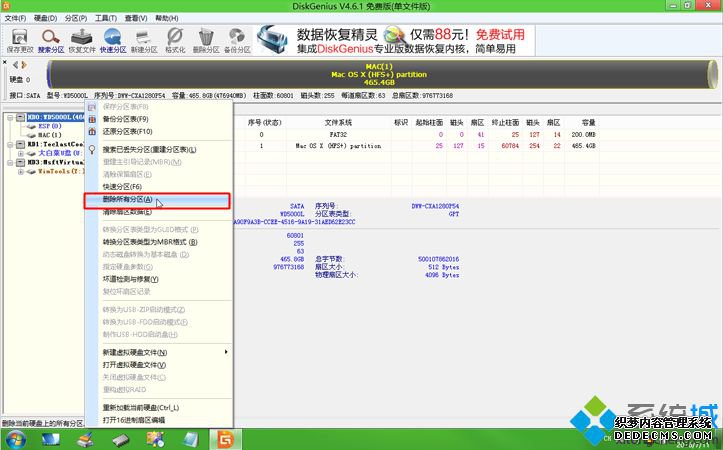
Task: Go to previous disk with left arrow
Action: [16, 65]
